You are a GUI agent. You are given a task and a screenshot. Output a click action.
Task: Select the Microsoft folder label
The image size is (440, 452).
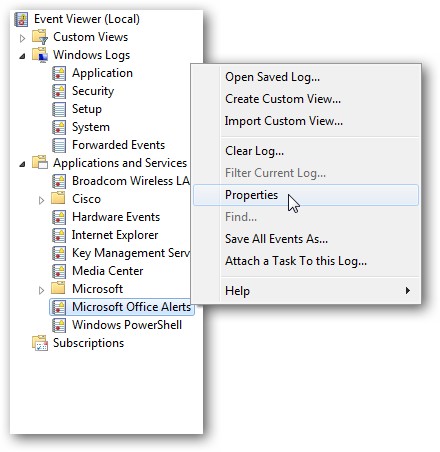pos(97,289)
